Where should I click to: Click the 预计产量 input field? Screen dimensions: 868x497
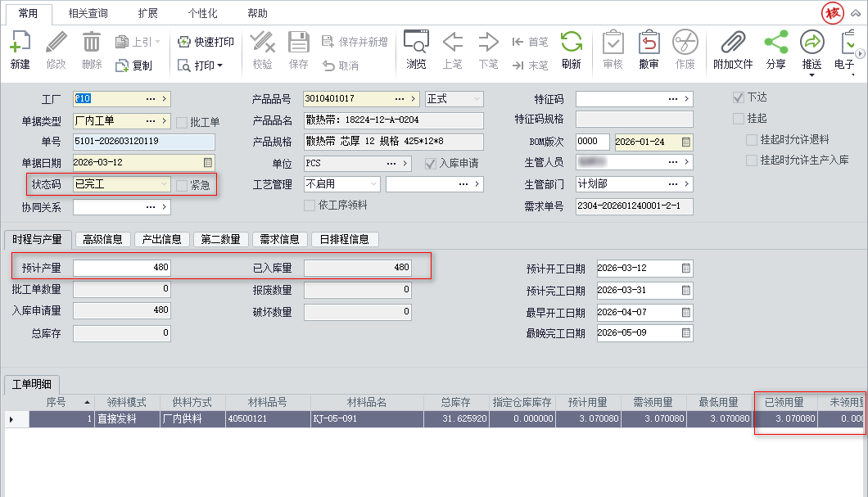[122, 267]
